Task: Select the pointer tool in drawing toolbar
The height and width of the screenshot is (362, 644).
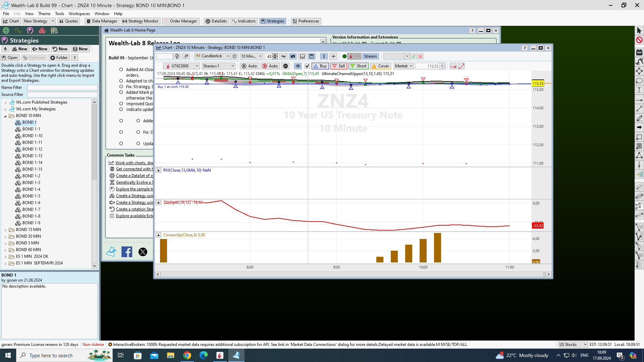Action: tap(639, 31)
